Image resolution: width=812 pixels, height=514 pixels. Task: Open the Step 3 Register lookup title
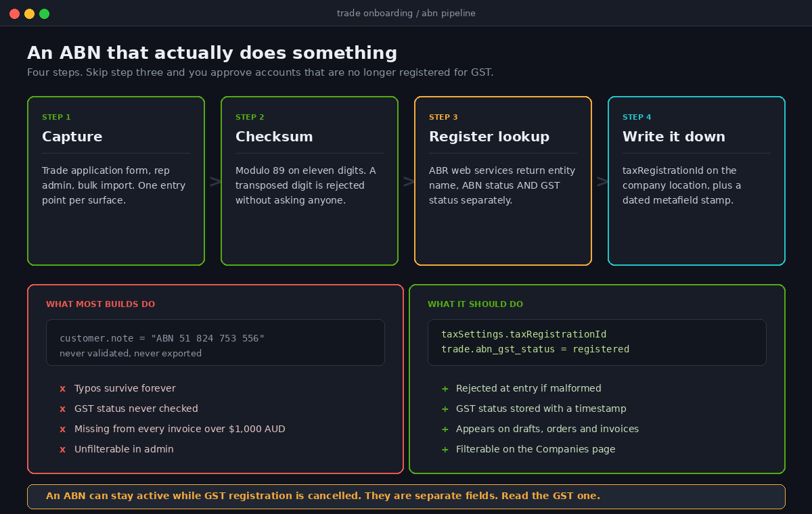pos(489,137)
